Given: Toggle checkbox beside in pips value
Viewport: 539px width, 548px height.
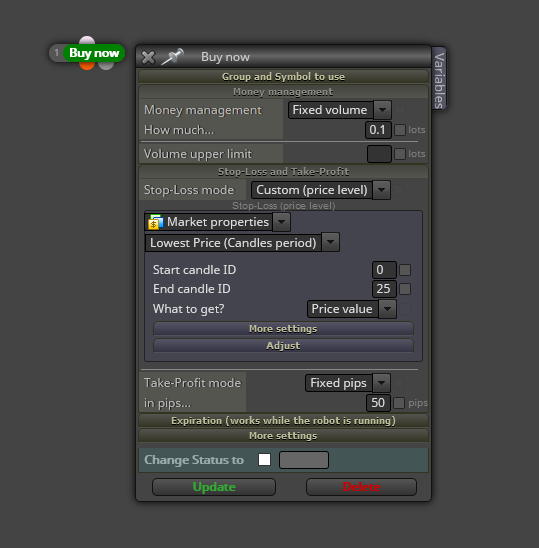Looking at the screenshot, I should click(x=399, y=403).
